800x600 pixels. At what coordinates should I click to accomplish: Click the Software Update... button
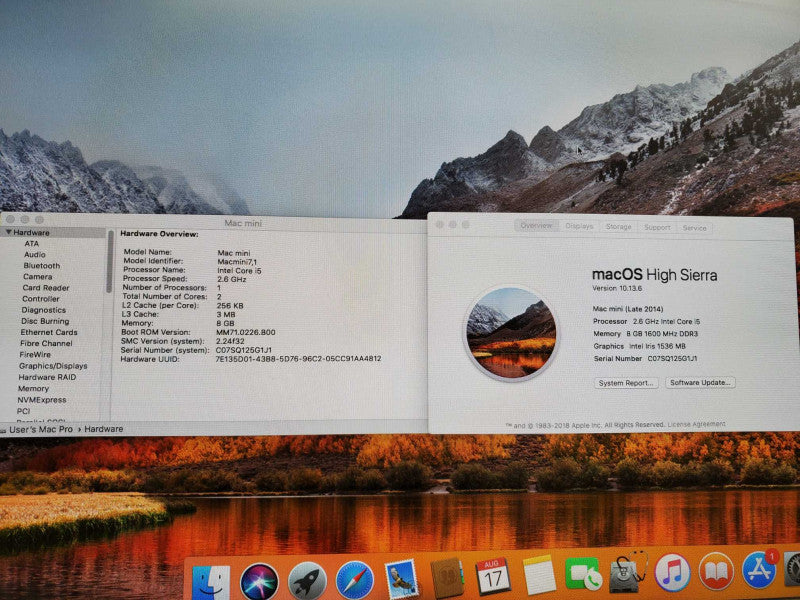(700, 382)
